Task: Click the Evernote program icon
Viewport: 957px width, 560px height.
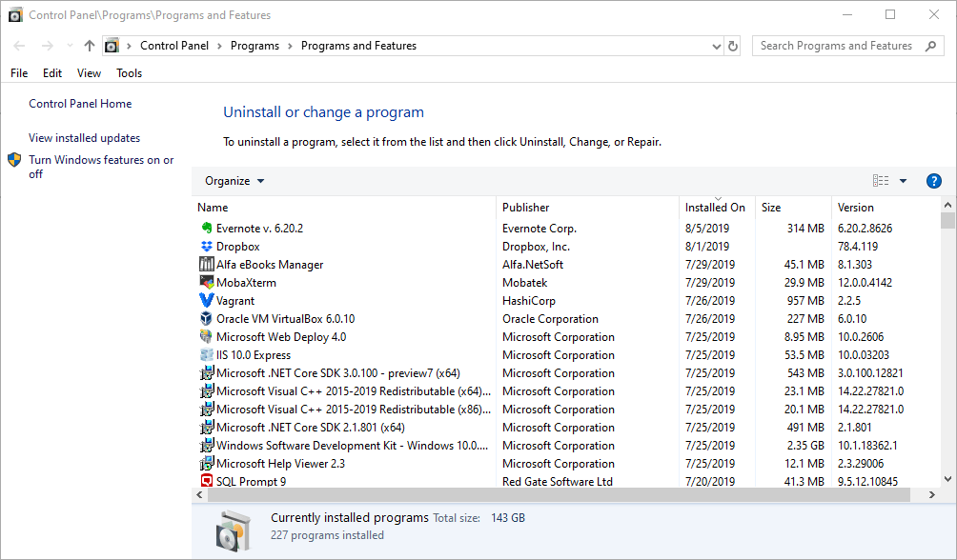Action: pos(206,229)
